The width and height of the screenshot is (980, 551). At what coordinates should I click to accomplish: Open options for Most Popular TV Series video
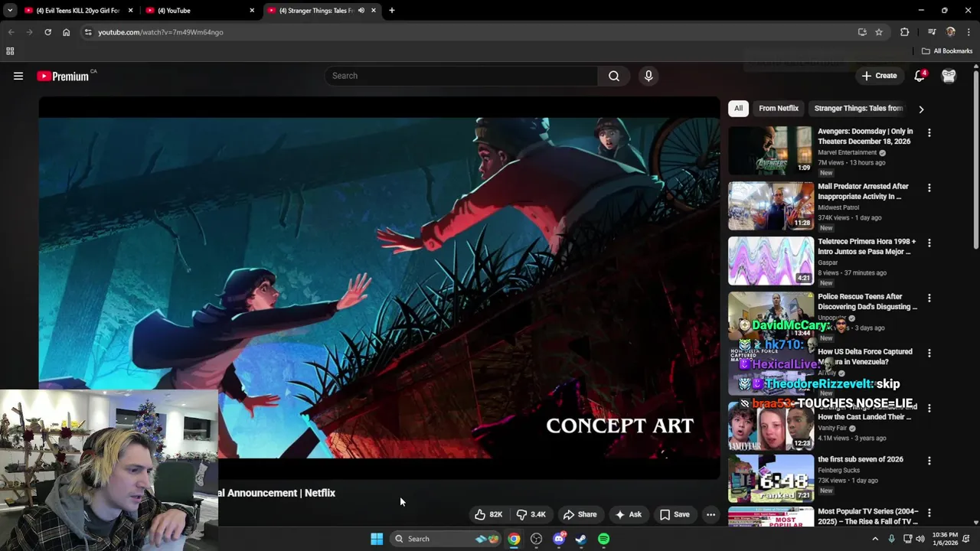[x=929, y=513]
